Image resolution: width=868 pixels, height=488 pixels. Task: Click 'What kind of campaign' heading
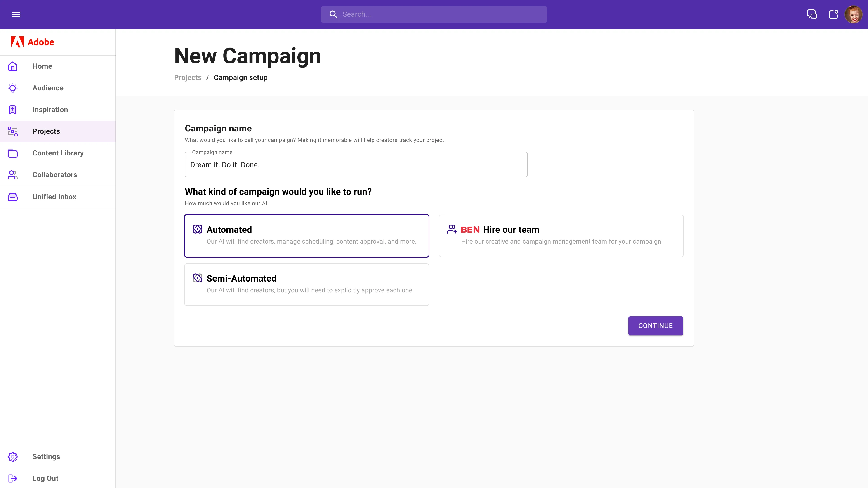pyautogui.click(x=278, y=192)
